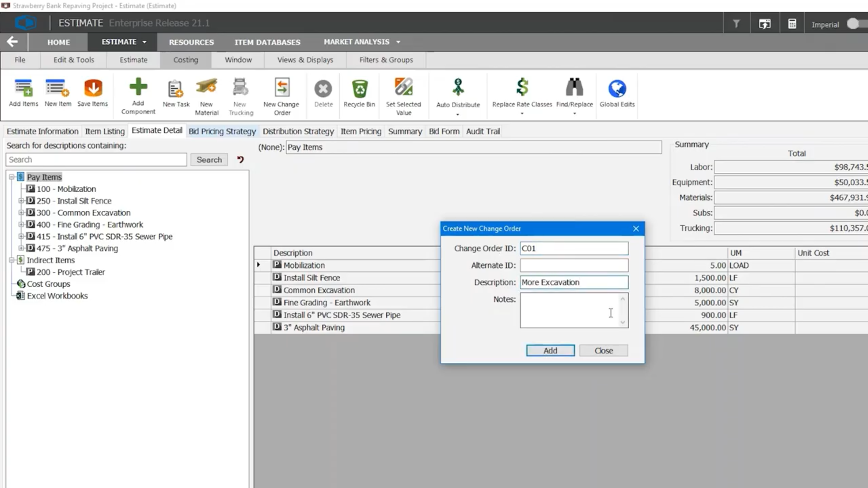Click the calculator icon in header
Screen dimensions: 868x488
point(792,24)
